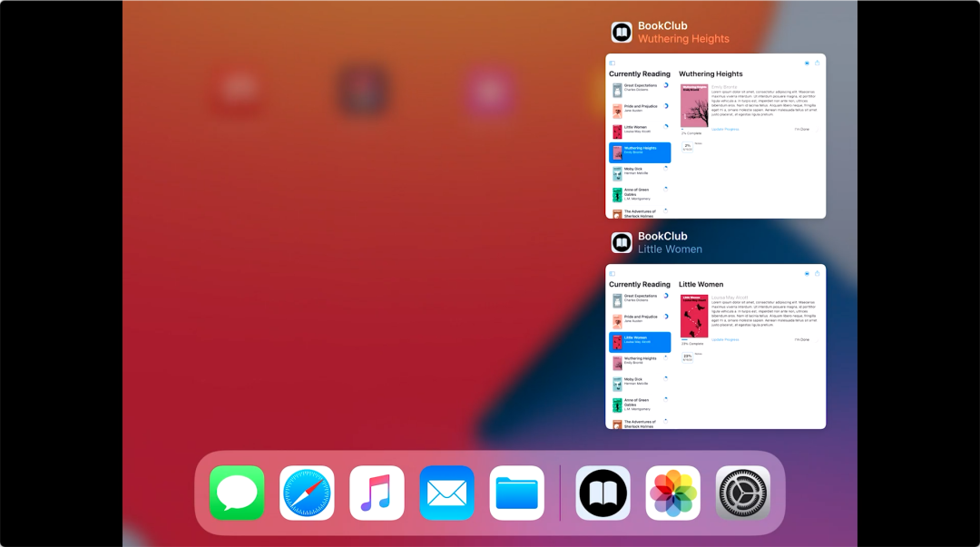The image size is (980, 547).
Task: Tap Little Women progress ring, Wuthering Heights window
Action: [x=666, y=126]
